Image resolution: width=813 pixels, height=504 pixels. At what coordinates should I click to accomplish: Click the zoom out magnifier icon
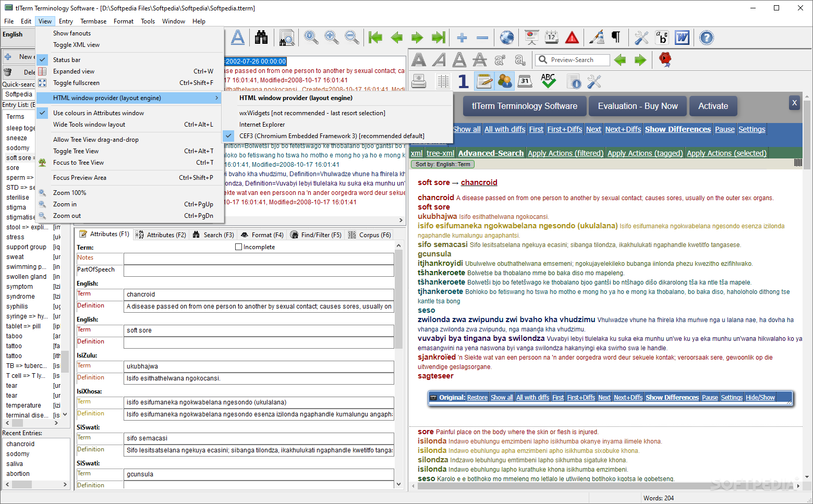[x=352, y=38]
